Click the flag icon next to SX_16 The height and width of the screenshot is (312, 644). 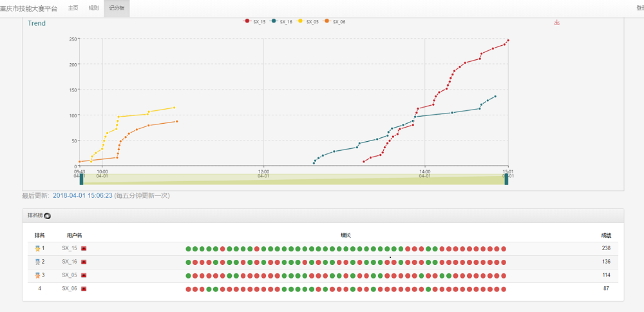point(84,262)
